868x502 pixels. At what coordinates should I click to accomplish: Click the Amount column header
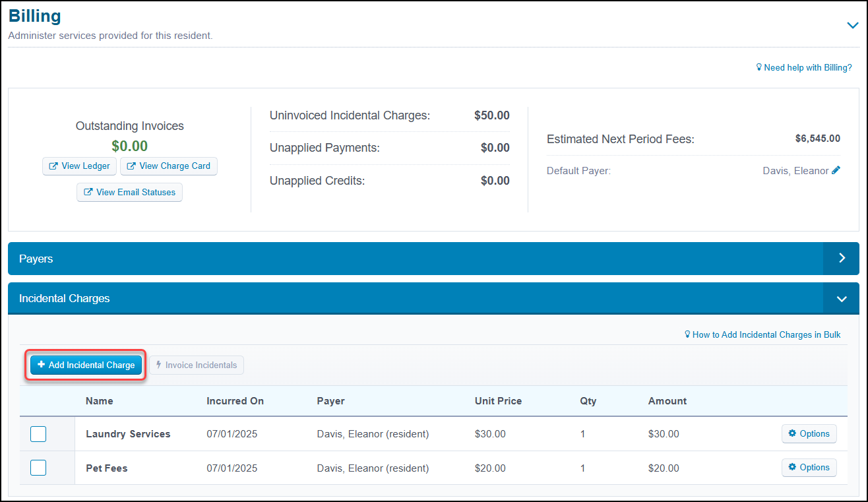tap(667, 401)
